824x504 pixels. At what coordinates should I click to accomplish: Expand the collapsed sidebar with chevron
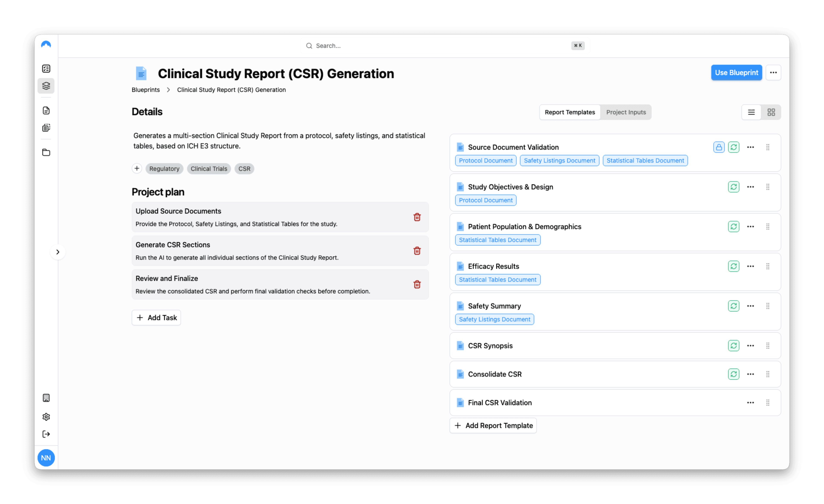pos(57,252)
